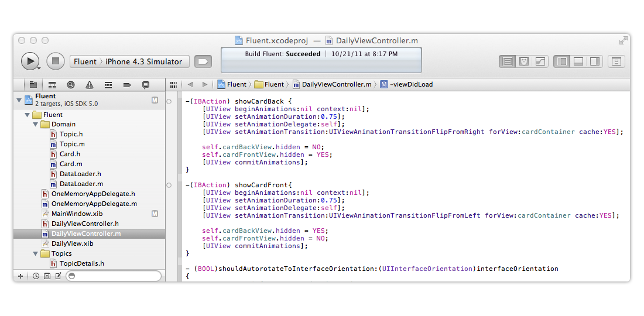Collapse the Topics group triangle
This screenshot has height=316, width=644.
point(36,254)
